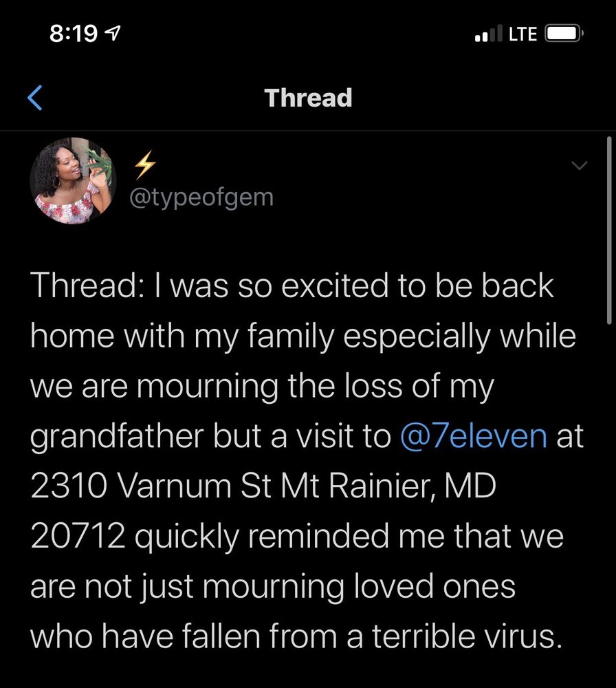Tap the back arrow chevron

click(x=36, y=98)
